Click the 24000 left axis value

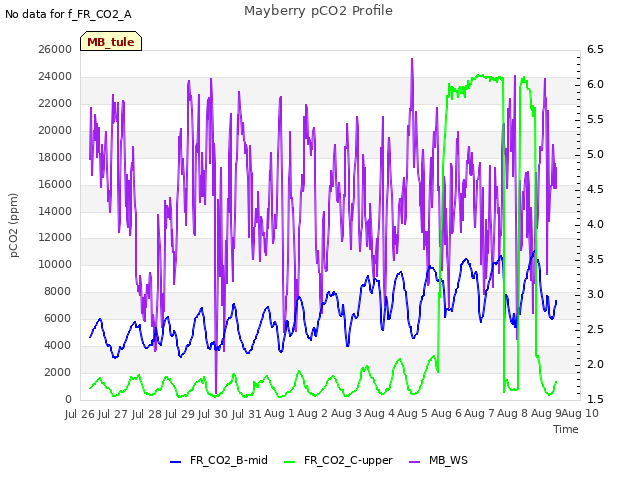(x=55, y=77)
